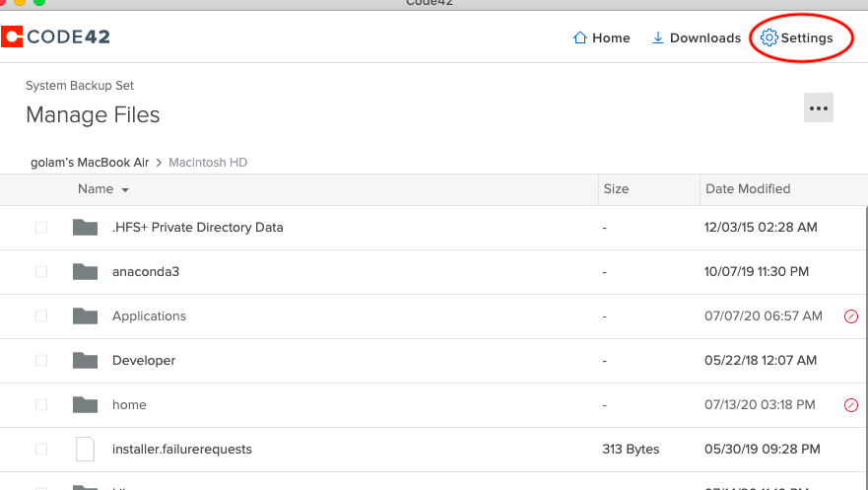
Task: Select the 'home' name text
Action: tap(129, 405)
